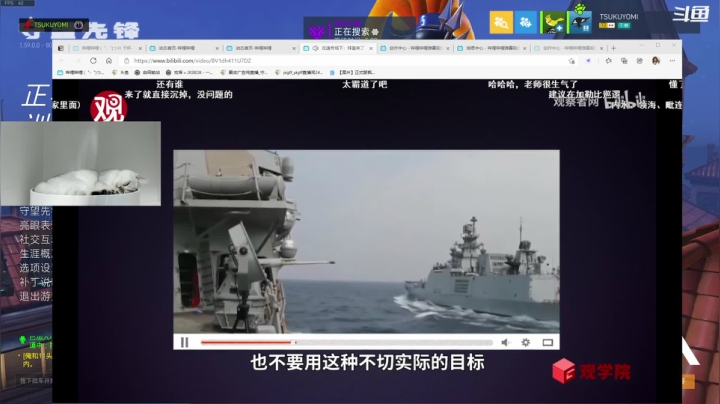Viewport: 720px width, 404px height.
Task: Click TSUKUYOMI player name top right
Action: pyautogui.click(x=619, y=17)
